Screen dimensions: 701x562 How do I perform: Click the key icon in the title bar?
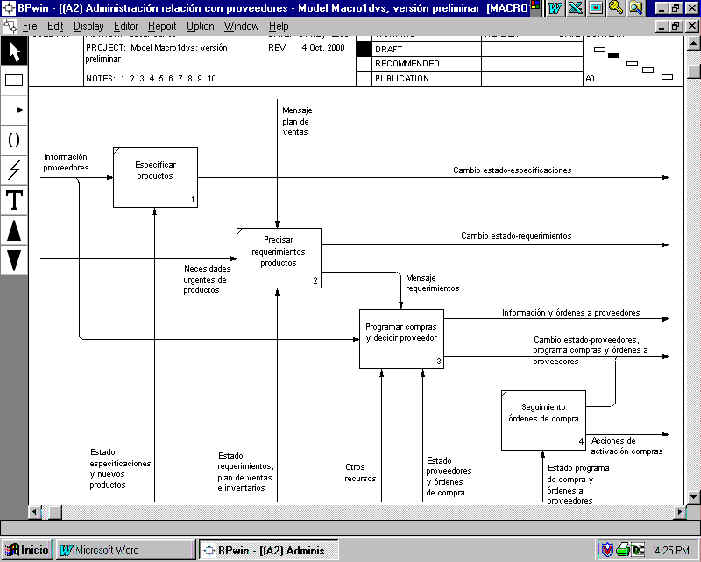point(616,8)
